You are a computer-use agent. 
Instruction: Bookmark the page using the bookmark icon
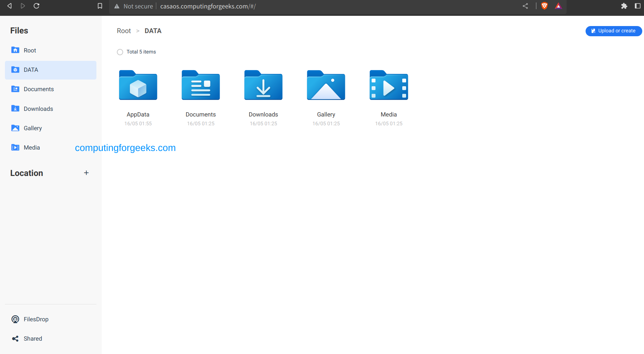(x=100, y=6)
